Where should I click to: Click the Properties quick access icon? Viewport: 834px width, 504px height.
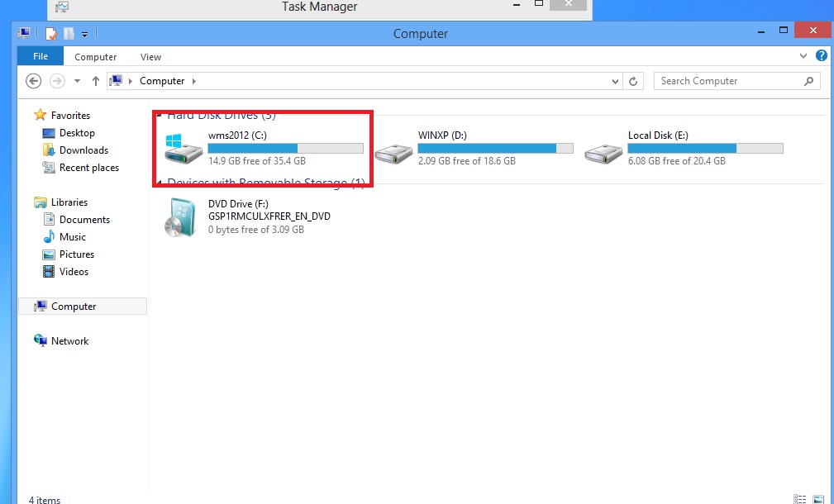click(x=51, y=34)
